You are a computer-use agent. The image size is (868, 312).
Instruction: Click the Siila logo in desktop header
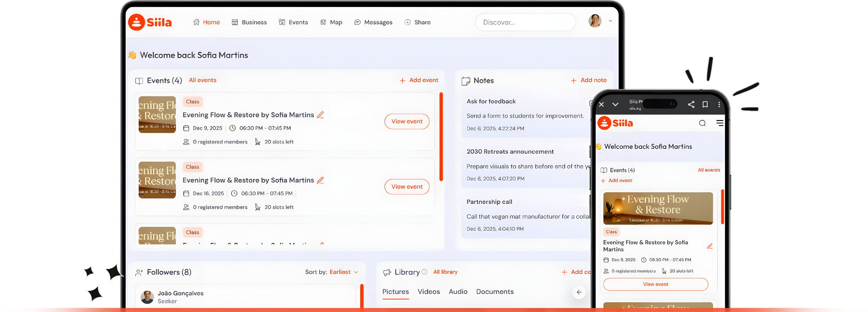click(150, 22)
